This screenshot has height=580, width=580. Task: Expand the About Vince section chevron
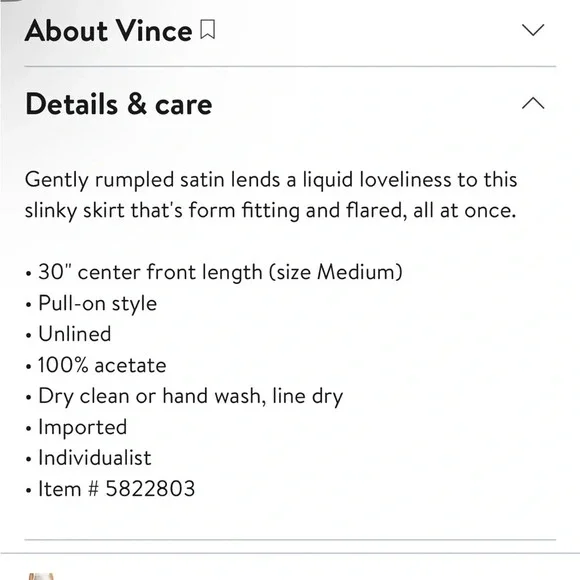coord(533,30)
